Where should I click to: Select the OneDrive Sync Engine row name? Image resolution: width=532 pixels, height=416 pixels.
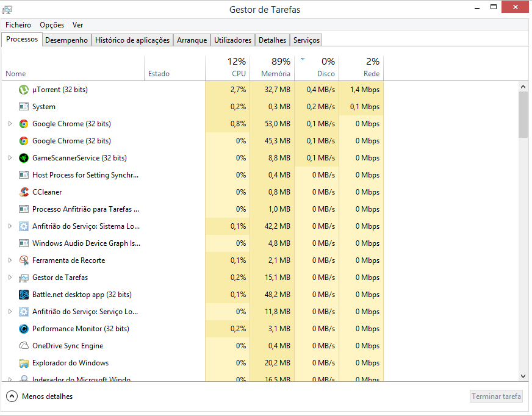pos(68,346)
